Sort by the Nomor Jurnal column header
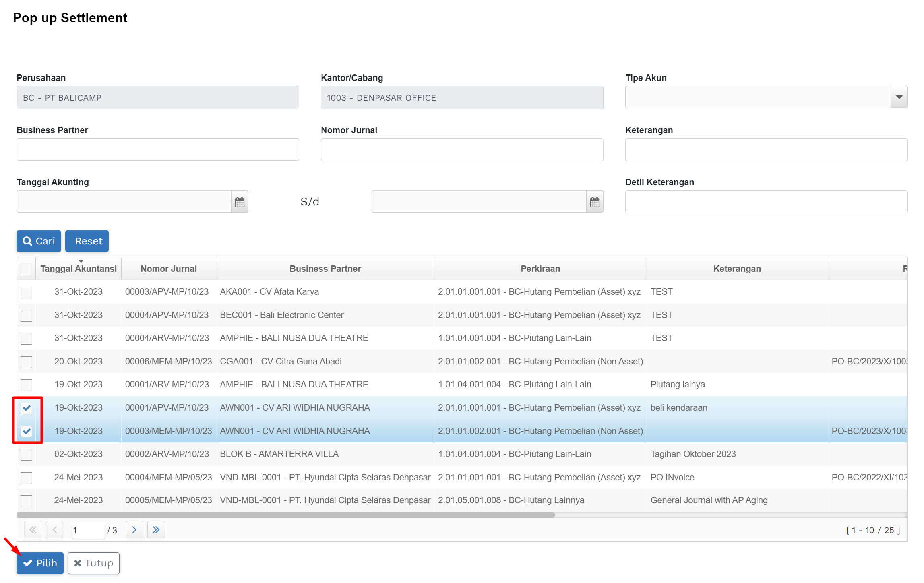 (168, 269)
